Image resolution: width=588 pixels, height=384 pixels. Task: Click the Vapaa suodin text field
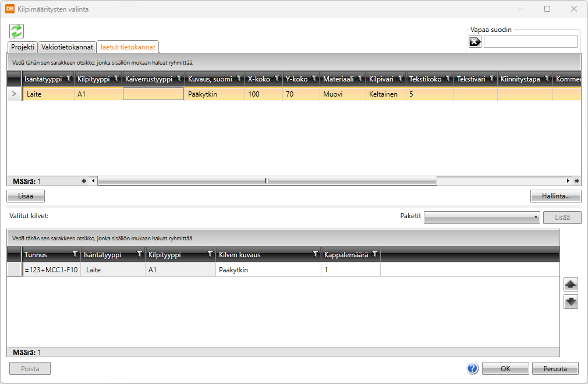pyautogui.click(x=530, y=41)
